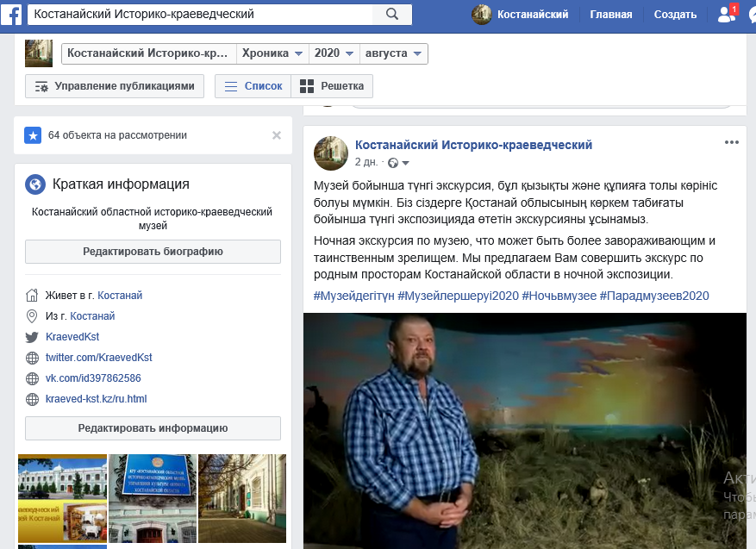Play the night excursion post video
The height and width of the screenshot is (549, 756).
525,431
